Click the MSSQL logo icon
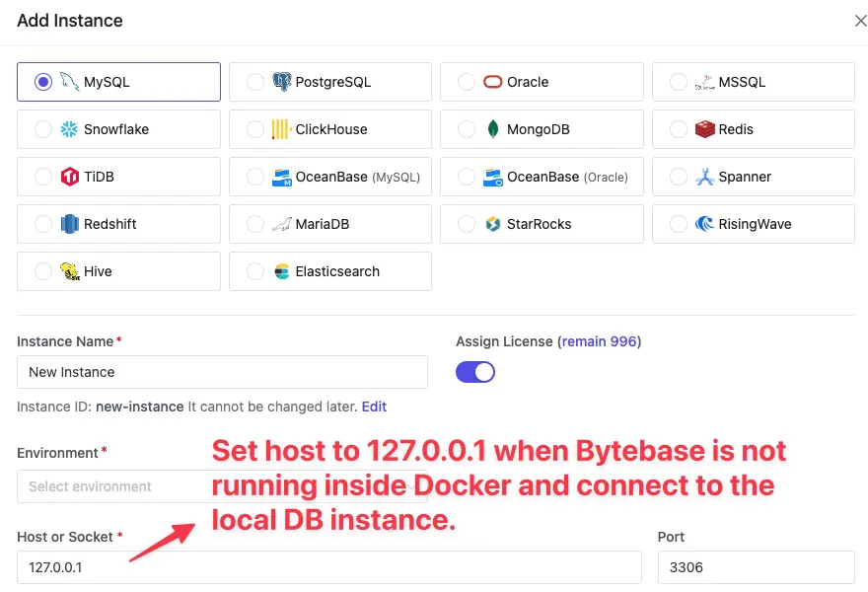This screenshot has height=592, width=868. coord(704,82)
